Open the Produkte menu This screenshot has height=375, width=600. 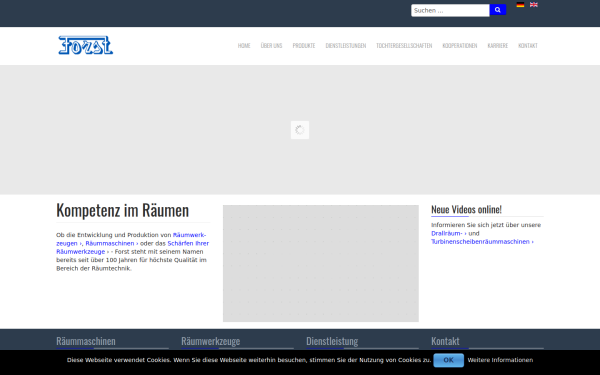[304, 46]
